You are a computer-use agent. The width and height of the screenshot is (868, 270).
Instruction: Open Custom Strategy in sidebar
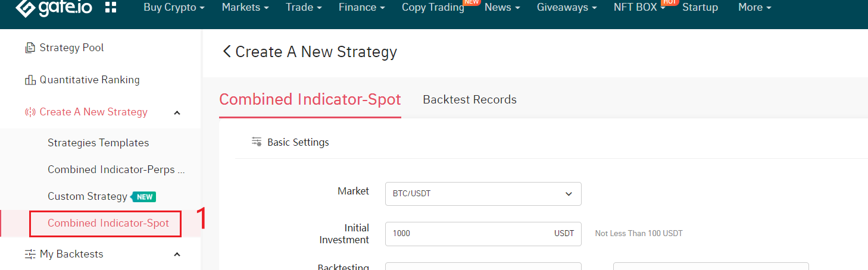tap(88, 196)
